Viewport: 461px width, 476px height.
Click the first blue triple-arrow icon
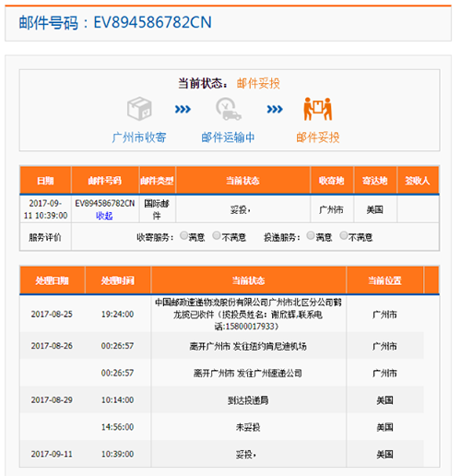click(183, 109)
